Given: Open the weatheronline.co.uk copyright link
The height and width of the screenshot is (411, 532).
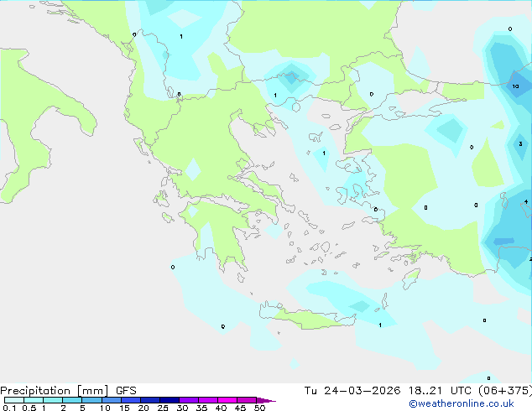Looking at the screenshot, I should tap(462, 403).
